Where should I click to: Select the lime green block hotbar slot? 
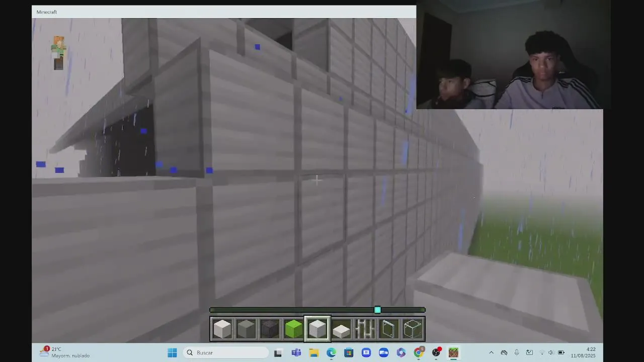pos(293,329)
